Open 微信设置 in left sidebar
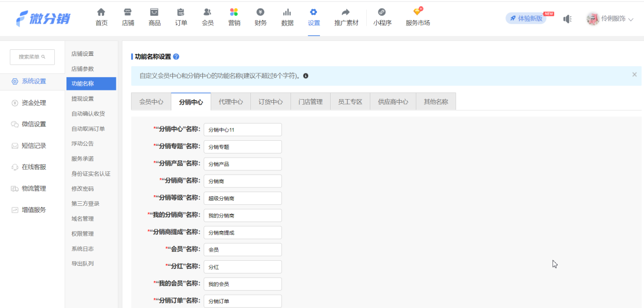 click(34, 124)
